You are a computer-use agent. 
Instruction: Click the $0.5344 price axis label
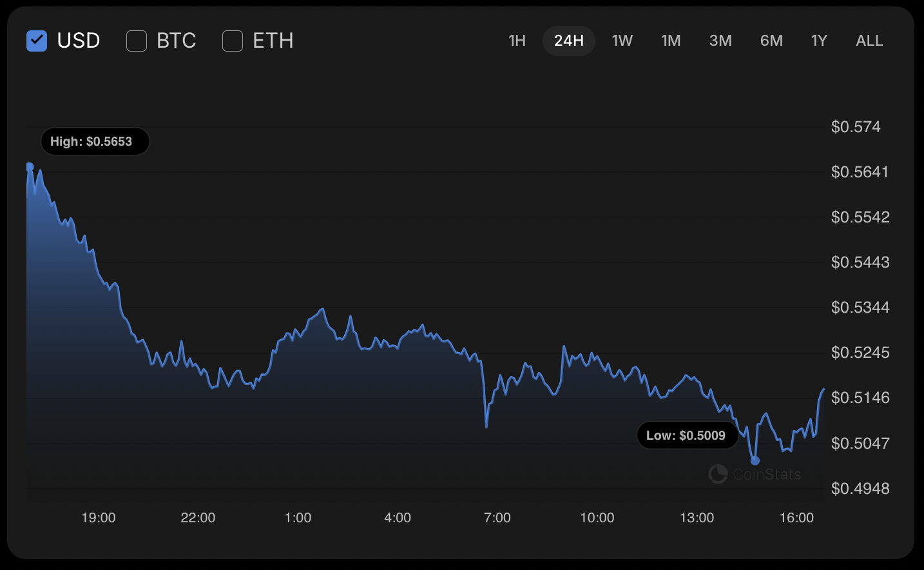pyautogui.click(x=860, y=308)
